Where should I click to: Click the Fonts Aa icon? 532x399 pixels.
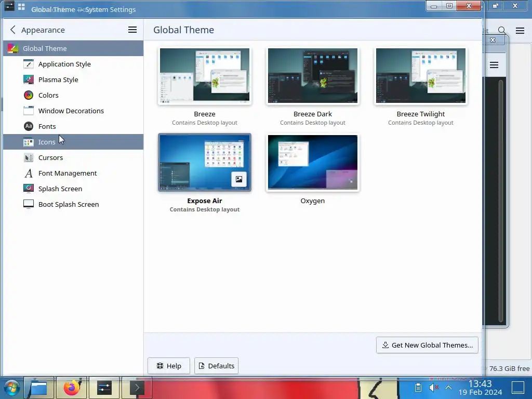tap(29, 127)
